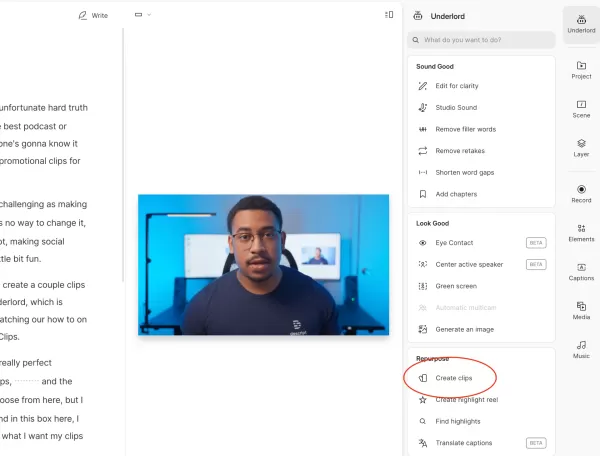The image size is (600, 456).
Task: Click transcript text 'create a couple clips'
Action: 44,285
